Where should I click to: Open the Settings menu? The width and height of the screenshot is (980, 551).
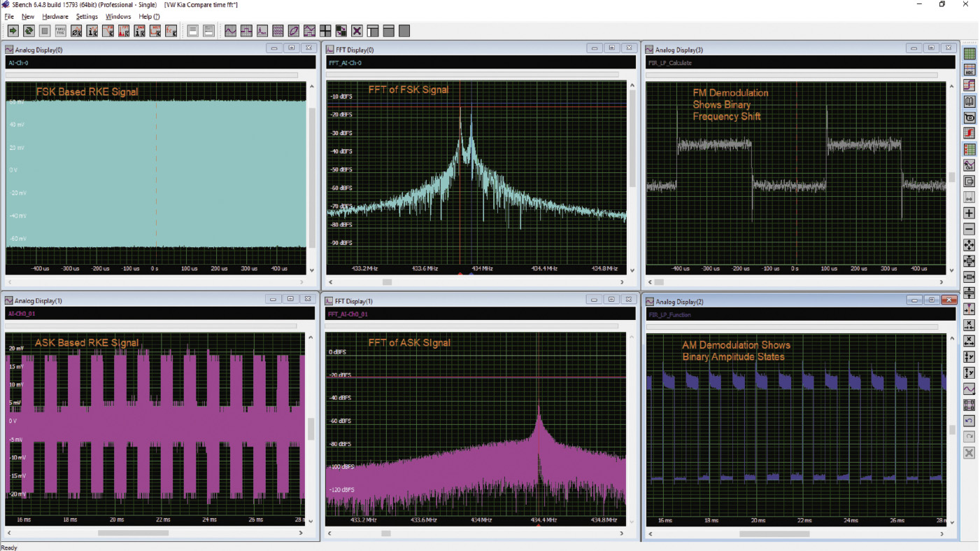click(x=87, y=16)
